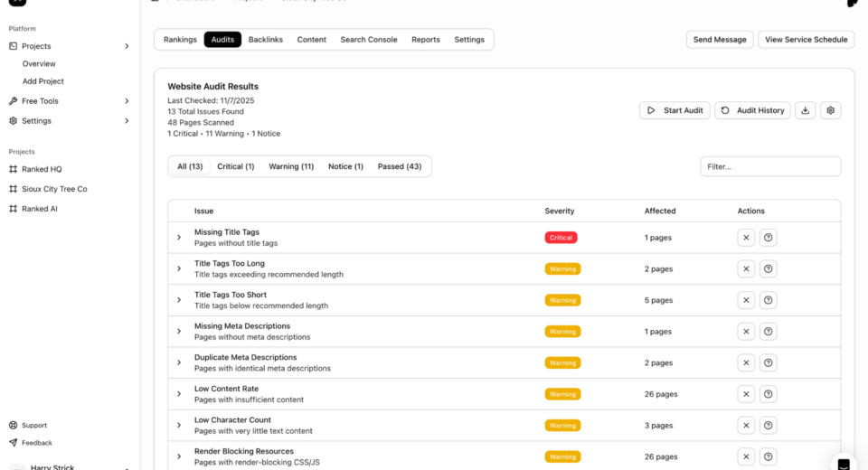
Task: Expand the Render Blocking Resources row
Action: click(179, 456)
